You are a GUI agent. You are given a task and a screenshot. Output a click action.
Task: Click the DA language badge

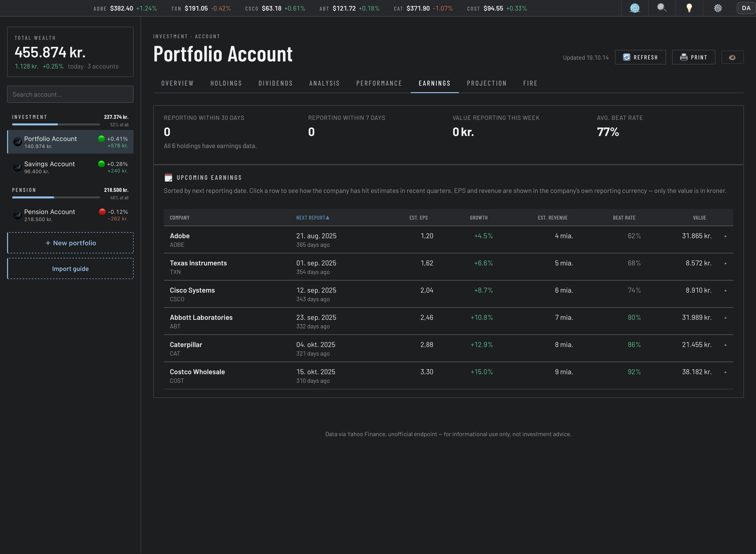[x=746, y=8]
